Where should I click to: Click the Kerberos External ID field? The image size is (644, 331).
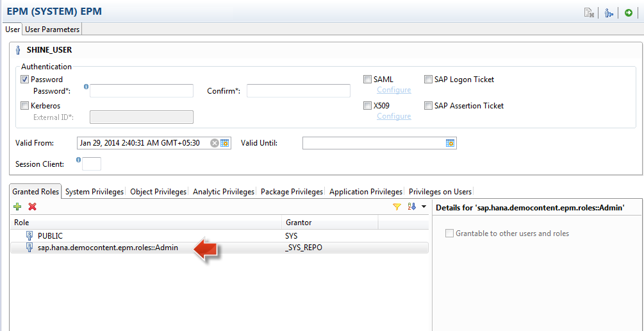tap(142, 117)
